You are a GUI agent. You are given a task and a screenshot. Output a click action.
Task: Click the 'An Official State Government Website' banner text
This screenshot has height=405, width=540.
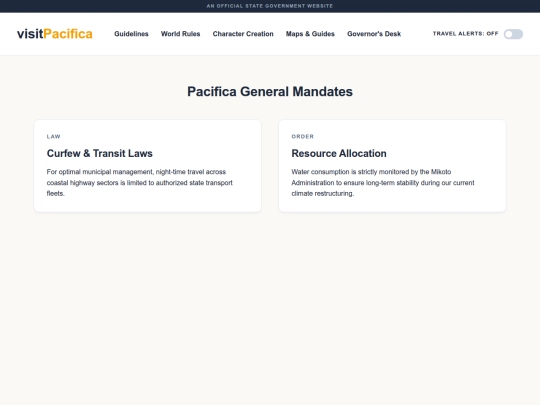click(x=270, y=6)
